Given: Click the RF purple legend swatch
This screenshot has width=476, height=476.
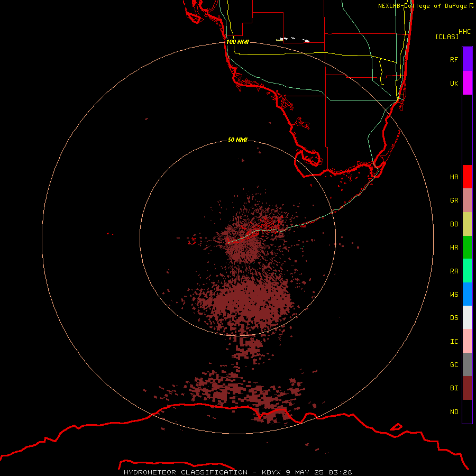Looking at the screenshot, I should (x=467, y=59).
